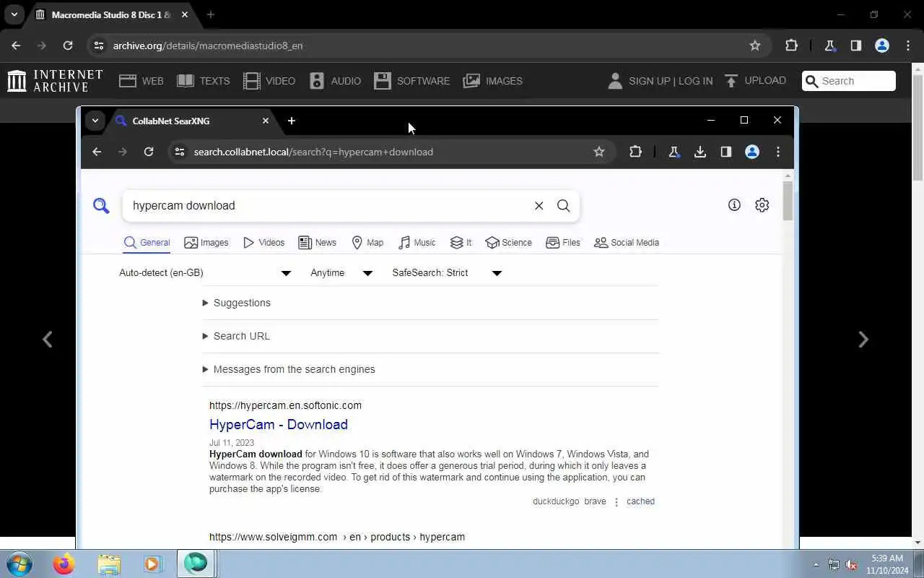Expand Messages from the search engines
The image size is (924, 578).
point(289,369)
